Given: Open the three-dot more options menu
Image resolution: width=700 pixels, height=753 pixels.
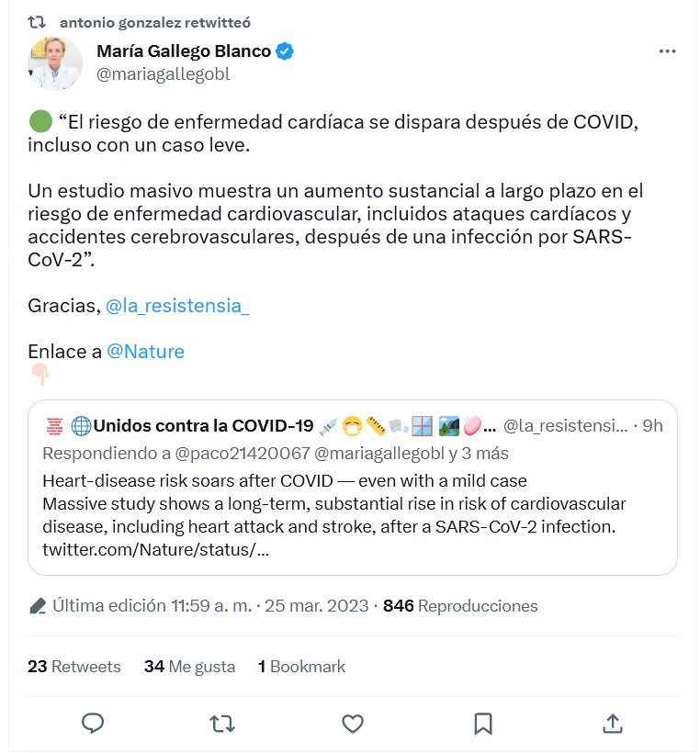Looking at the screenshot, I should (667, 52).
